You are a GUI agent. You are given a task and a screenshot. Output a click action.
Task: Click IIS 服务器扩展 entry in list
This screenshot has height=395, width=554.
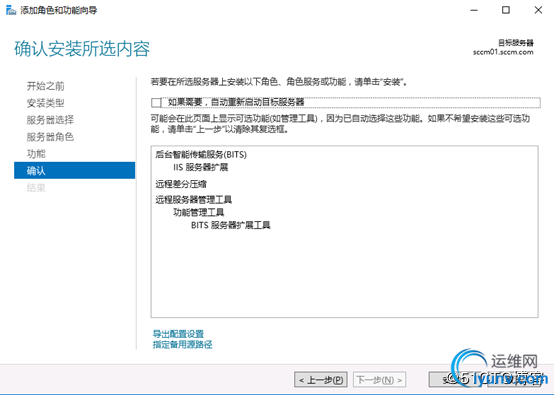201,167
